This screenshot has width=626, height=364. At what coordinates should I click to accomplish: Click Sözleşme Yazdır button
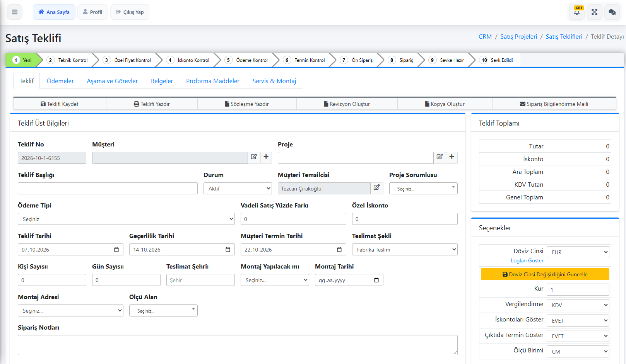[x=247, y=104]
